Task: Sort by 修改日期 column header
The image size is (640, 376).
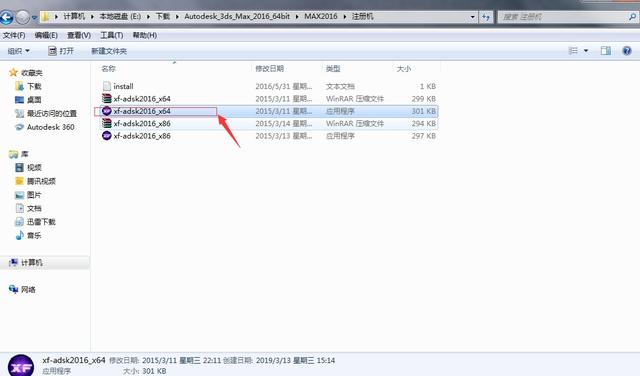Action: 269,69
